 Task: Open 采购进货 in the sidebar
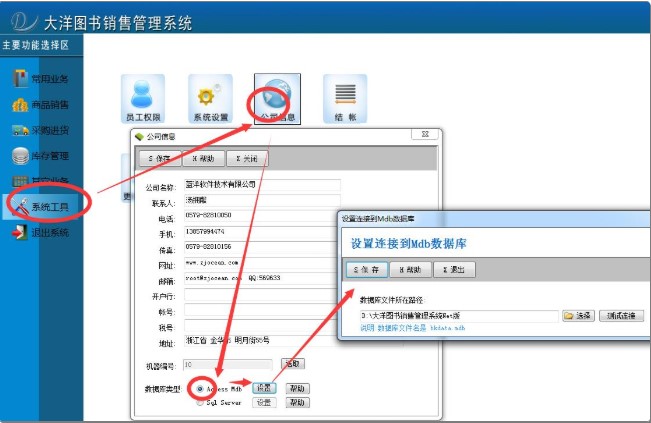(41, 130)
